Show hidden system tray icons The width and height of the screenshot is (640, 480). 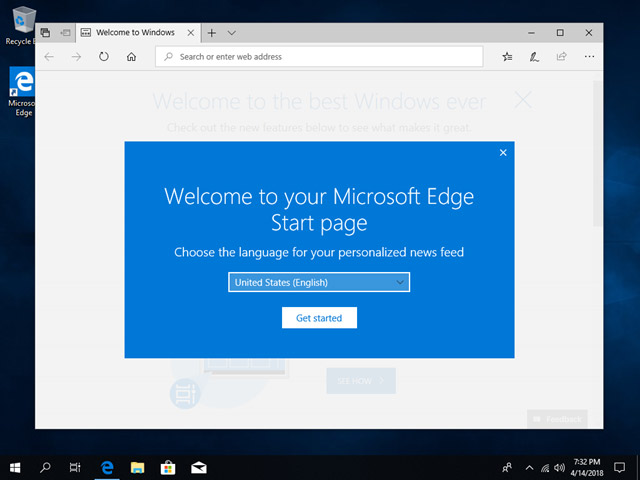click(529, 468)
